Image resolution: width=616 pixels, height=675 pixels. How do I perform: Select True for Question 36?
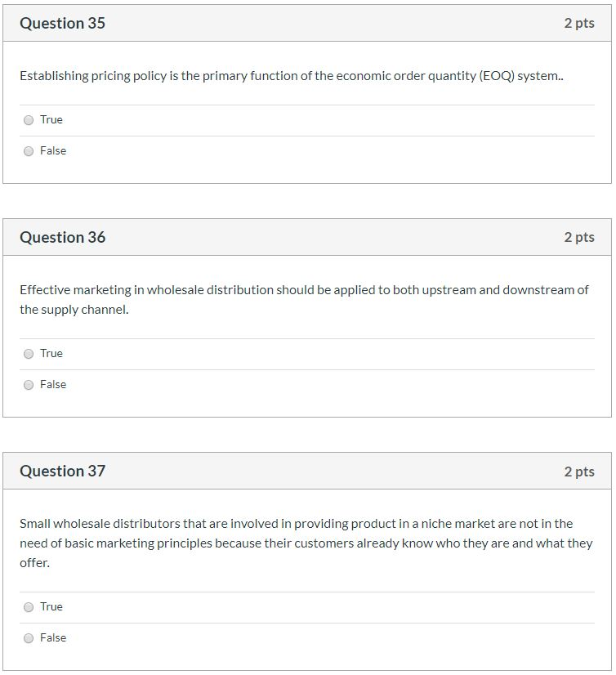point(29,353)
